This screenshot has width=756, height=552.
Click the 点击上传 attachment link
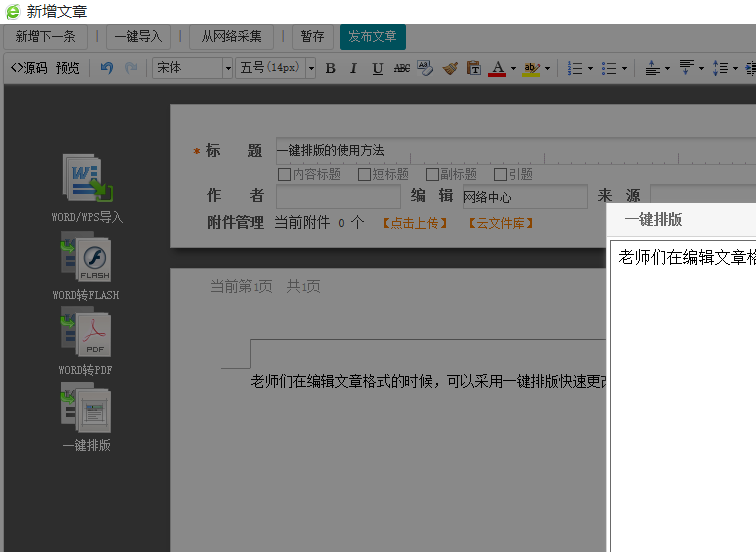415,223
